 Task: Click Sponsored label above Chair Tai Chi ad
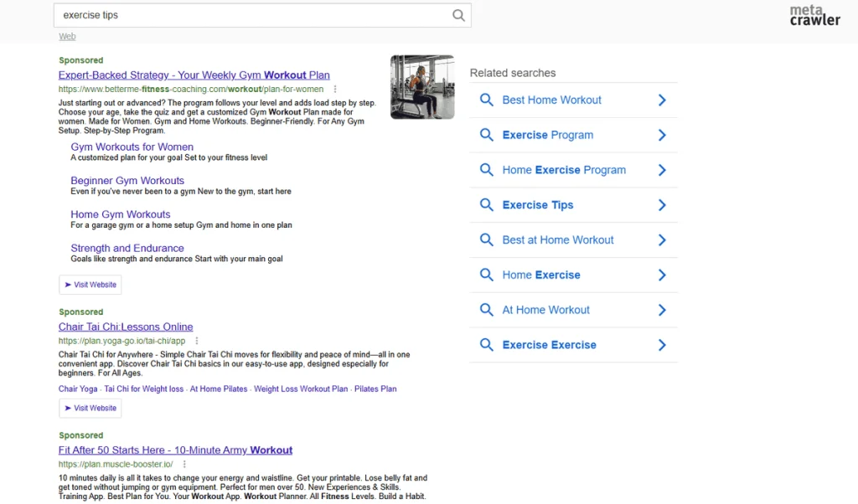[x=81, y=312]
